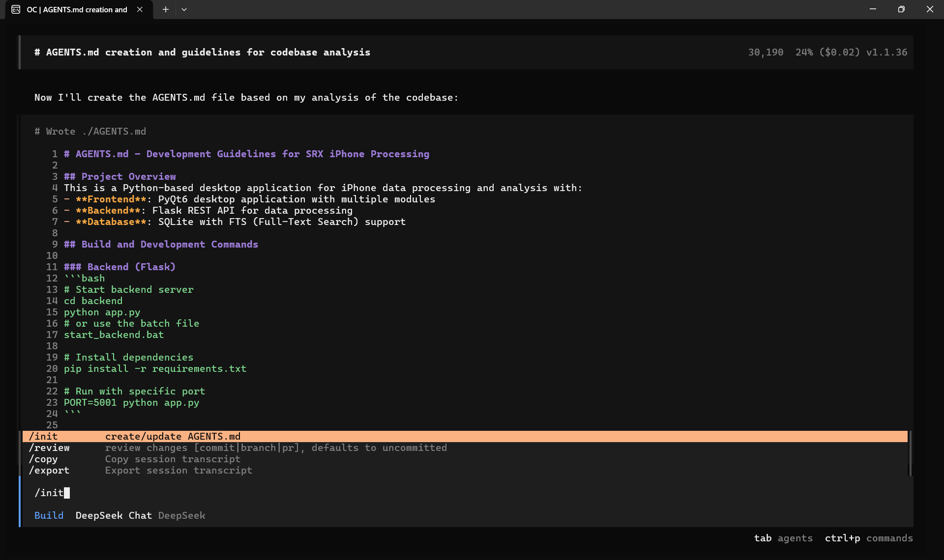Click the session title header
This screenshot has height=560, width=944.
pos(202,52)
